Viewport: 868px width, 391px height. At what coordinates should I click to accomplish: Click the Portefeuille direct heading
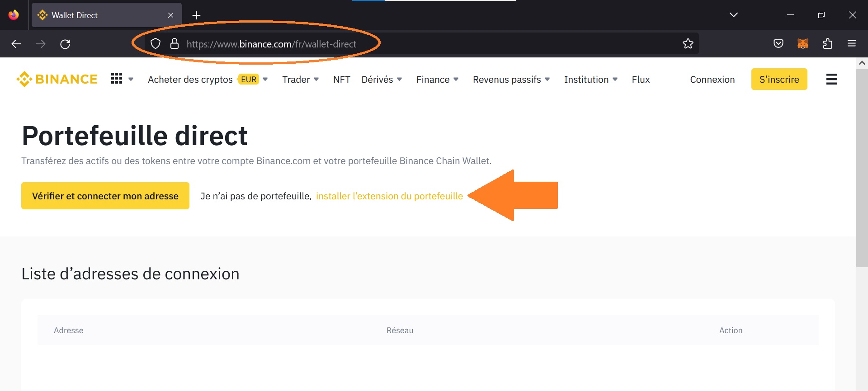coord(135,136)
